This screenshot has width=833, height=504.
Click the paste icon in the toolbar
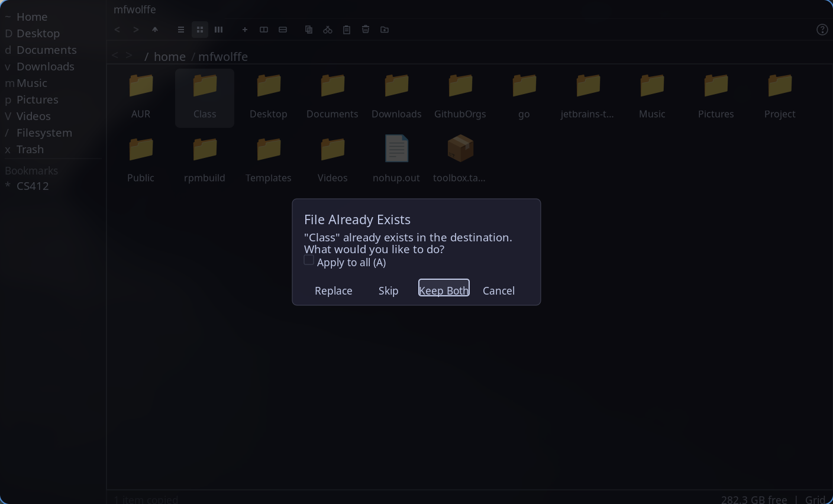(346, 29)
